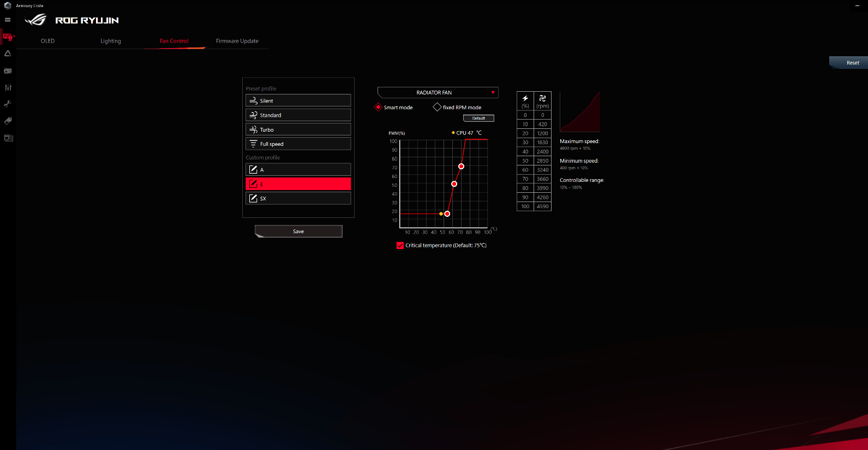The image size is (868, 450).
Task: Click the Controllable range label
Action: 582,180
